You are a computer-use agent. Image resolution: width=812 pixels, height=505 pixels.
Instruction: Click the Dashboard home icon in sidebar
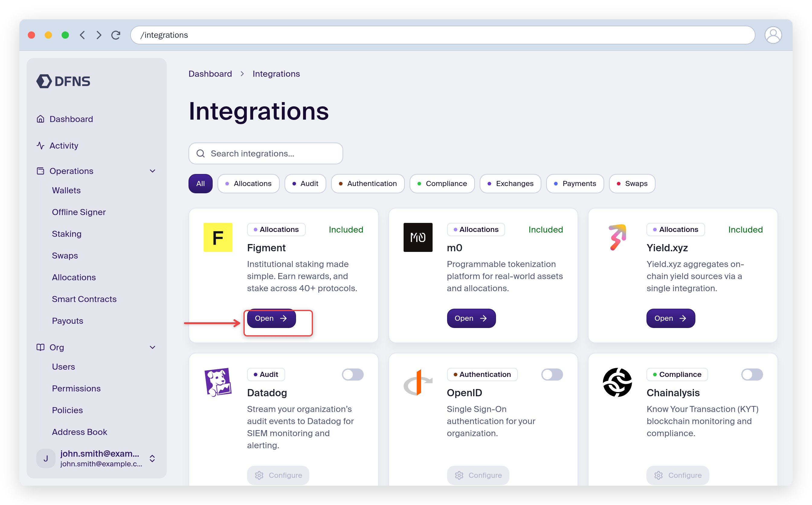coord(40,119)
